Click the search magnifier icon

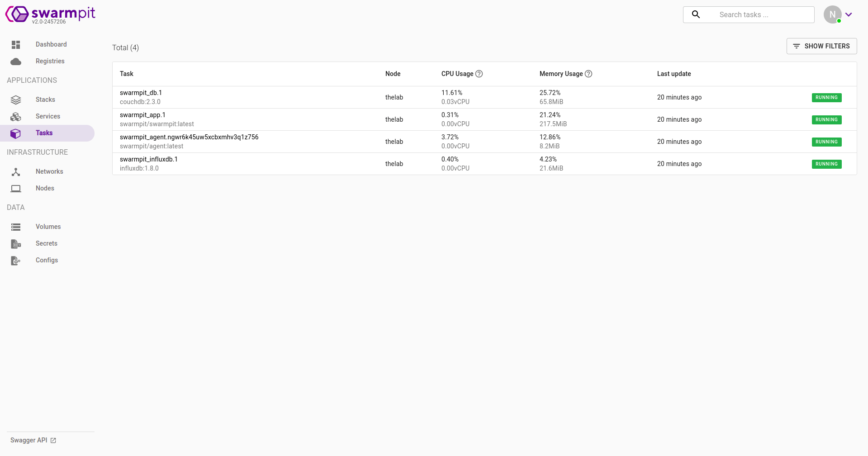pos(696,14)
